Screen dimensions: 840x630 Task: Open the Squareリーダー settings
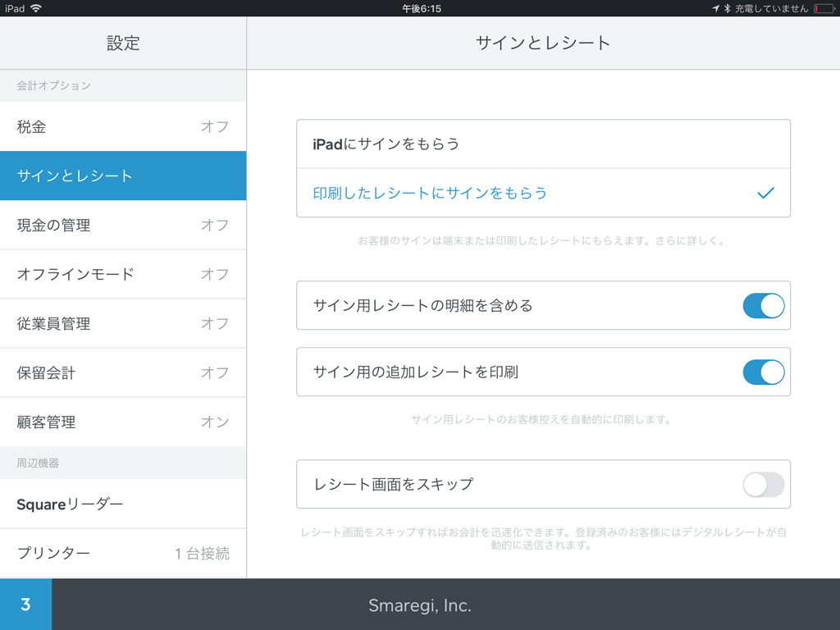[x=123, y=504]
